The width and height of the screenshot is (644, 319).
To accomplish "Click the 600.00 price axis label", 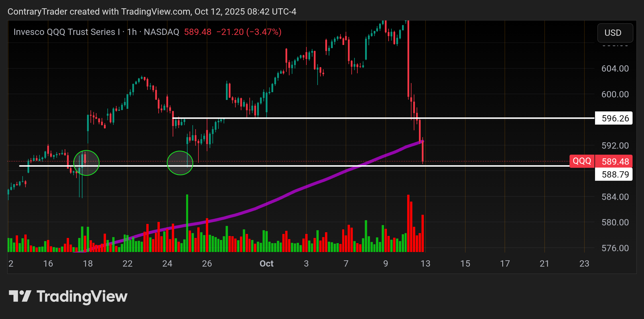I will point(615,94).
